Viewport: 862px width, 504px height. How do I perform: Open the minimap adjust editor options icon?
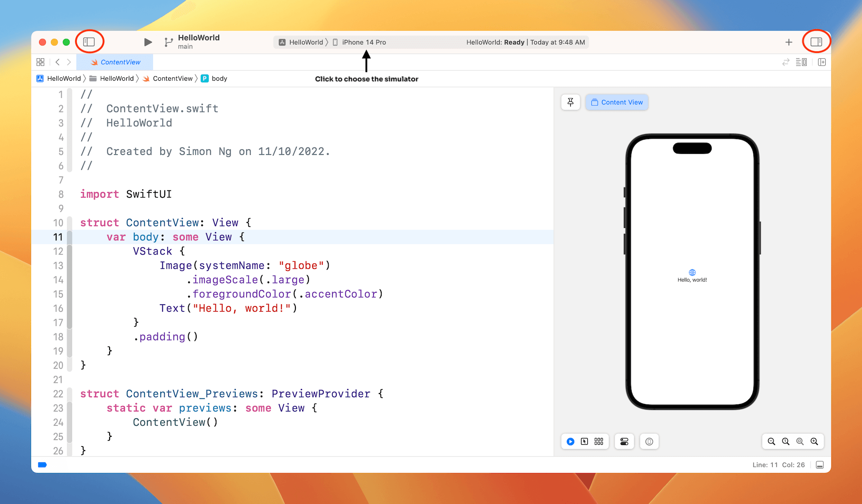[802, 62]
